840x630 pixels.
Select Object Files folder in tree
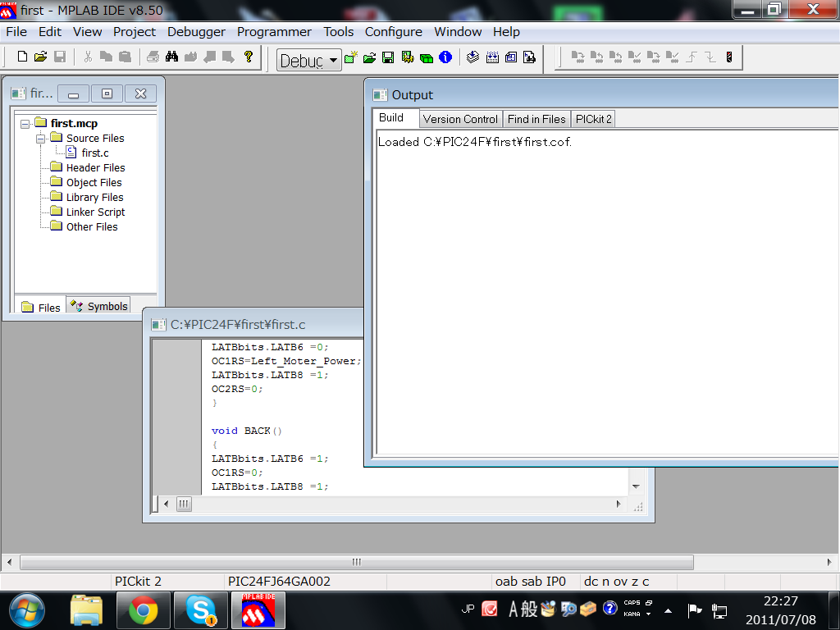point(94,183)
